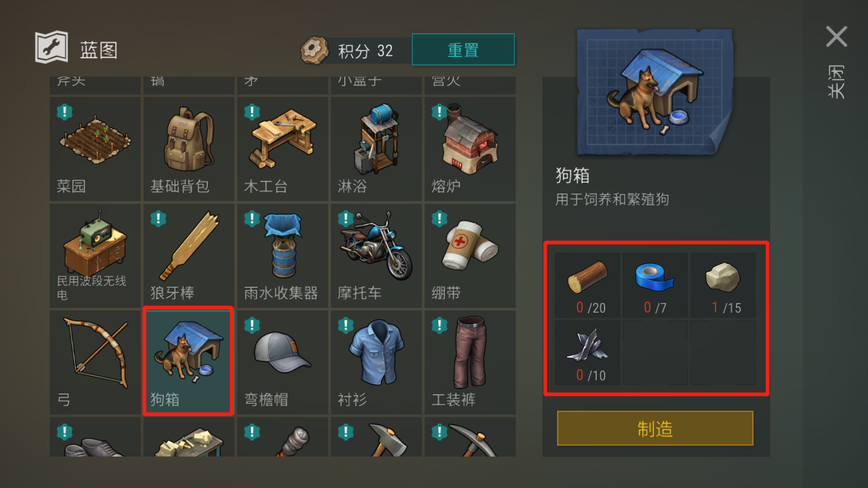Select the 基础背包 backpack blueprint

point(189,149)
